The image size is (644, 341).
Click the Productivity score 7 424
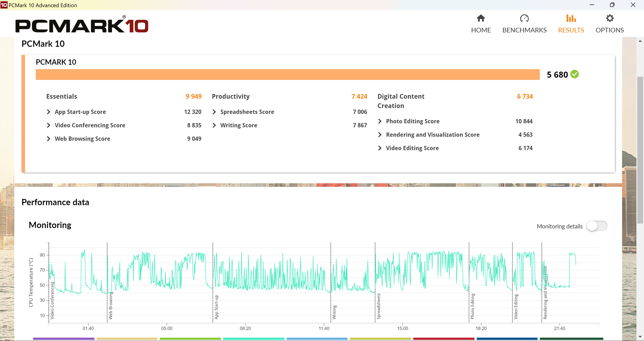[359, 96]
